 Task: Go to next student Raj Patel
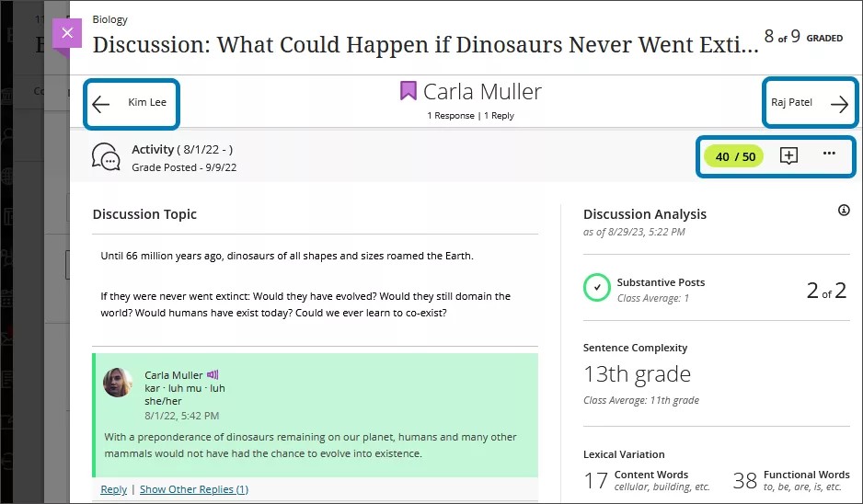(x=838, y=104)
